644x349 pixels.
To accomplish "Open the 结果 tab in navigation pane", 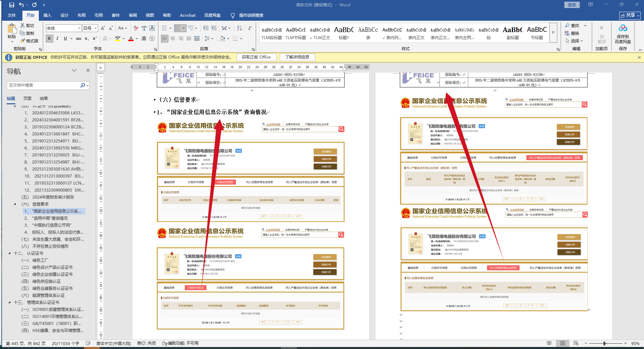I will click(44, 99).
